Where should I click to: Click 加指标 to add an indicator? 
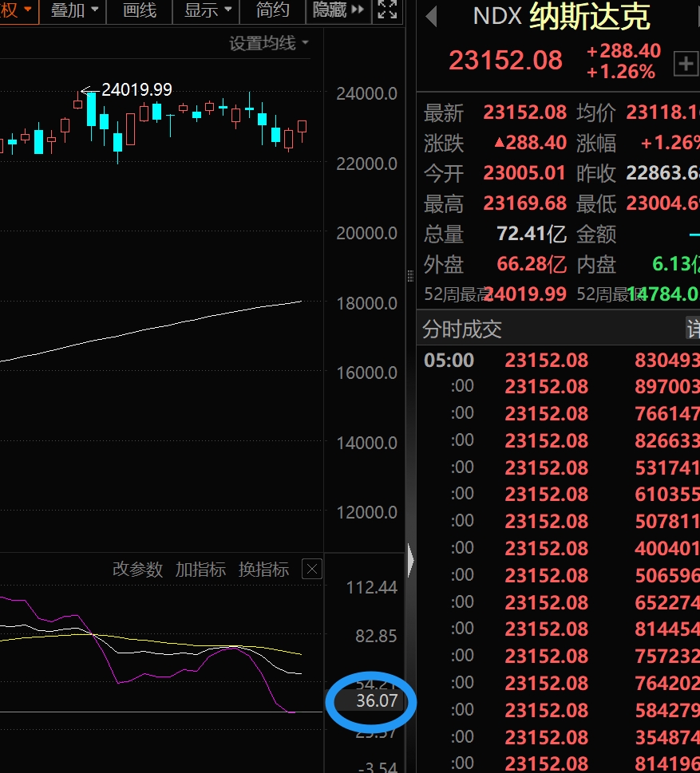click(x=200, y=569)
